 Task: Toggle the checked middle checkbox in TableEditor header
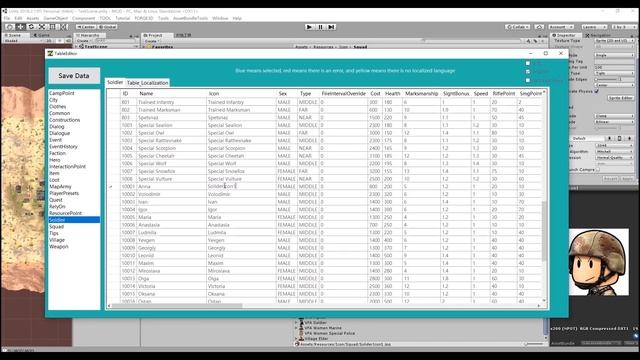pyautogui.click(x=528, y=72)
